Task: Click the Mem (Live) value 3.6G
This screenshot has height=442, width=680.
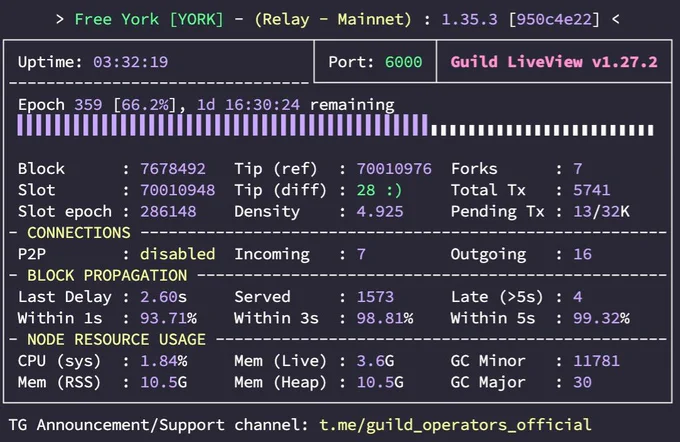Action: tap(375, 361)
